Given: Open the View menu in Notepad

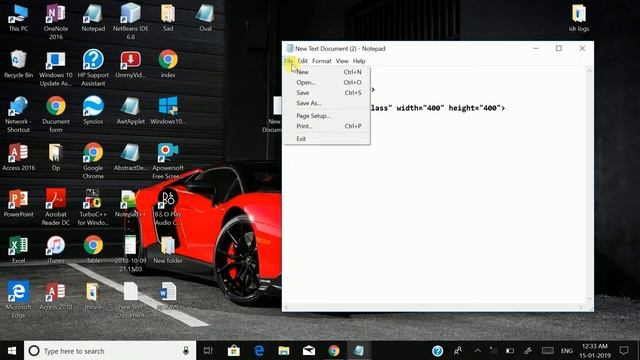Looking at the screenshot, I should [x=342, y=61].
